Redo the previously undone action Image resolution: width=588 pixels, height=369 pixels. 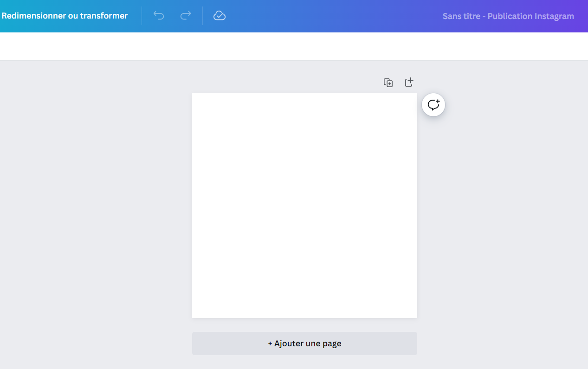186,16
